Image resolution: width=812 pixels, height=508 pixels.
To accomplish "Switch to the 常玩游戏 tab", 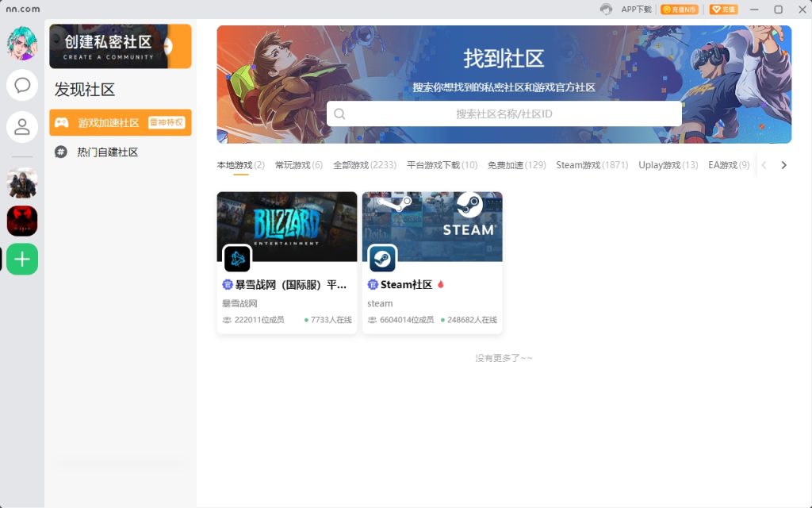I will [299, 165].
